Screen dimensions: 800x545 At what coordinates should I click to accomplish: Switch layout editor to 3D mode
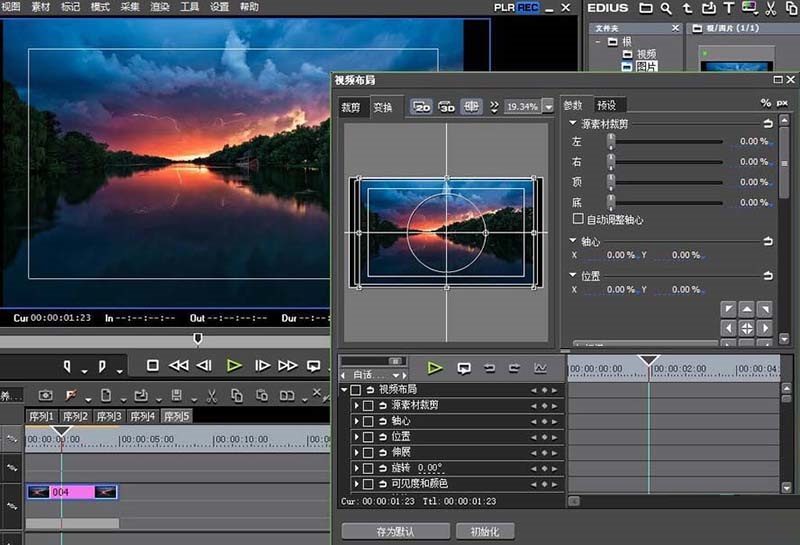click(x=446, y=106)
